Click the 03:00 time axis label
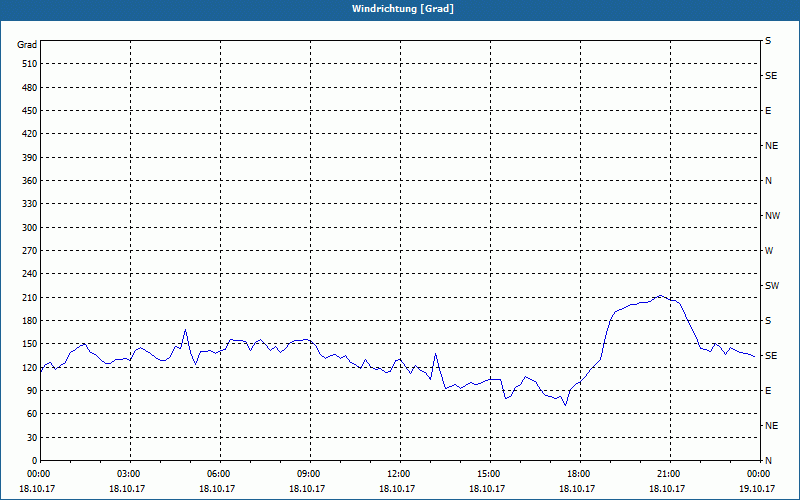This screenshot has height=500, width=800. pyautogui.click(x=131, y=474)
